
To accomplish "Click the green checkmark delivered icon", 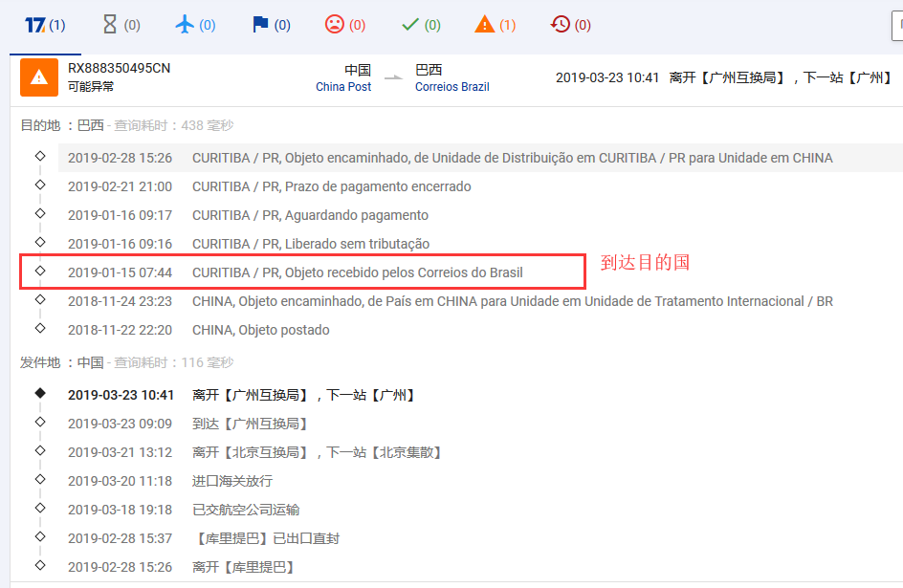I will point(410,25).
